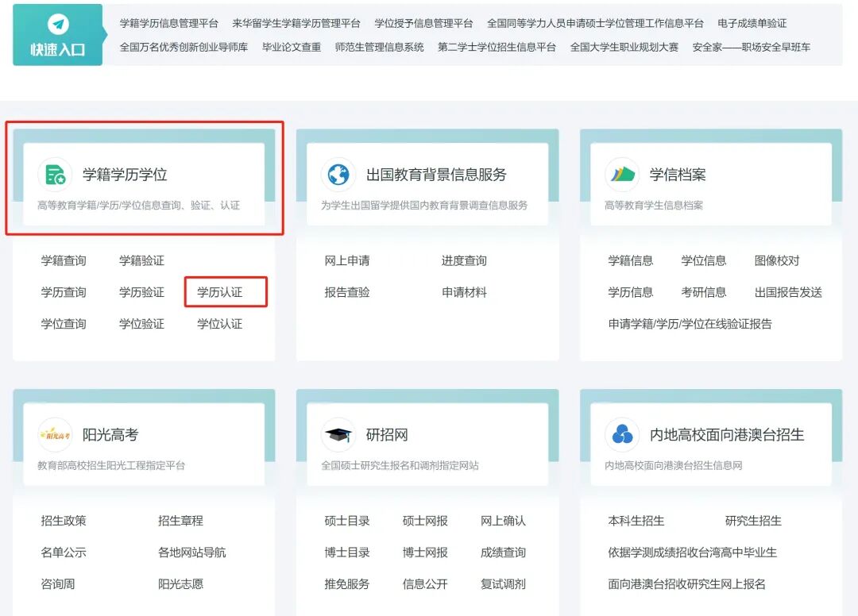Click the paper plane 快速入口 icon
Viewport: 858px width, 616px height.
(58, 24)
